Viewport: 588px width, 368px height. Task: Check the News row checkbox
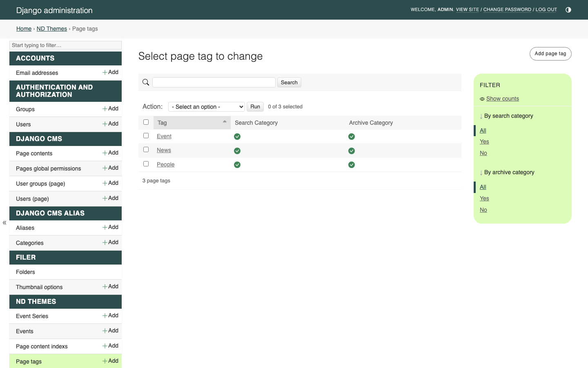[x=146, y=150]
